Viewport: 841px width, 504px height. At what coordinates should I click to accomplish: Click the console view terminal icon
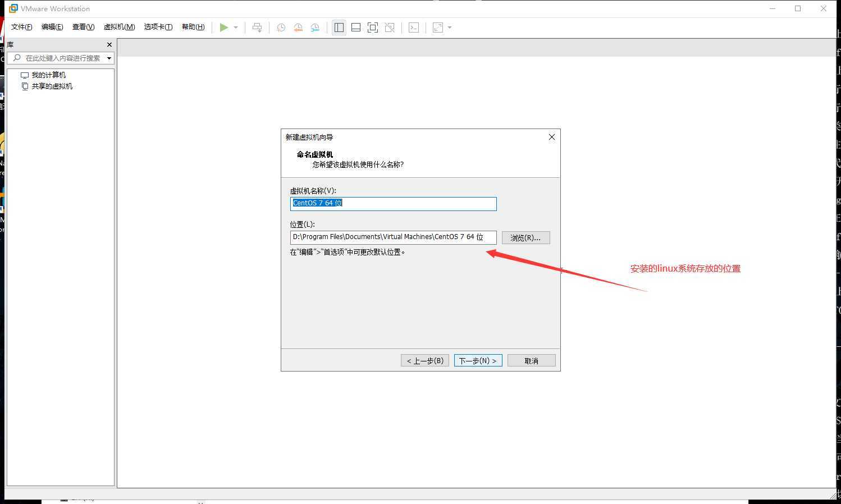pyautogui.click(x=414, y=28)
